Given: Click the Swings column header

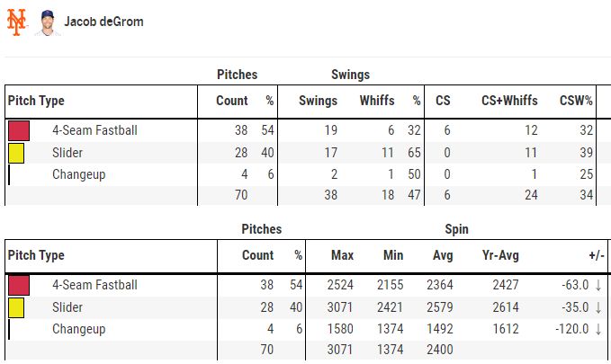Looking at the screenshot, I should [x=318, y=101].
